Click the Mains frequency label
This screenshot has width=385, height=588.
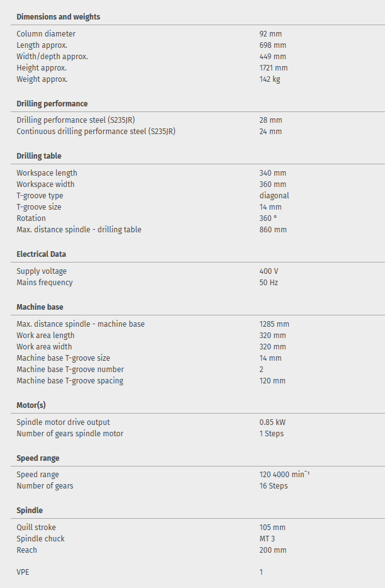click(44, 283)
